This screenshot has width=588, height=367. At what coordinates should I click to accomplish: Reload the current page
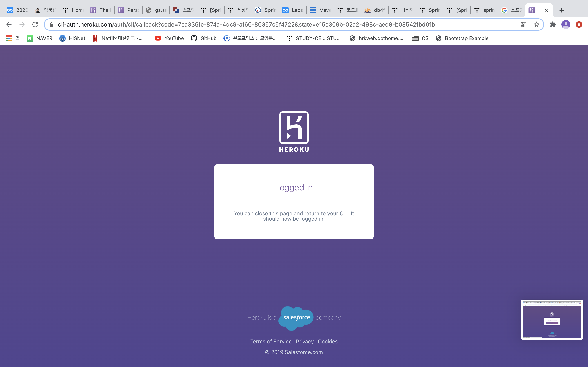pos(35,24)
